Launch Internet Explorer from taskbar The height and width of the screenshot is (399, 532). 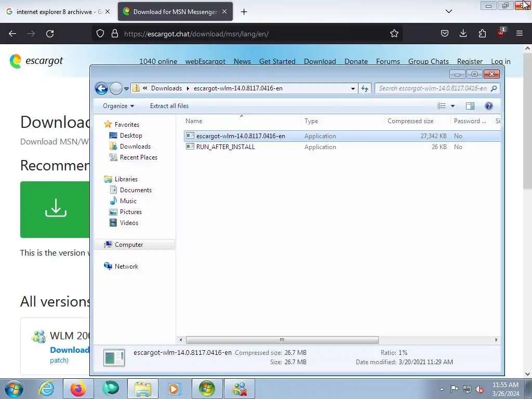point(46,389)
